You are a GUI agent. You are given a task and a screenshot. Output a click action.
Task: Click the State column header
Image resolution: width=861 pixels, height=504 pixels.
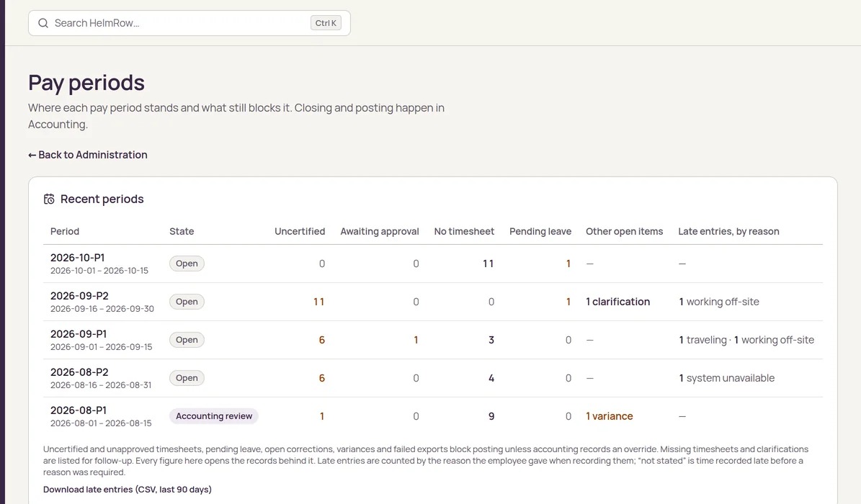tap(182, 231)
